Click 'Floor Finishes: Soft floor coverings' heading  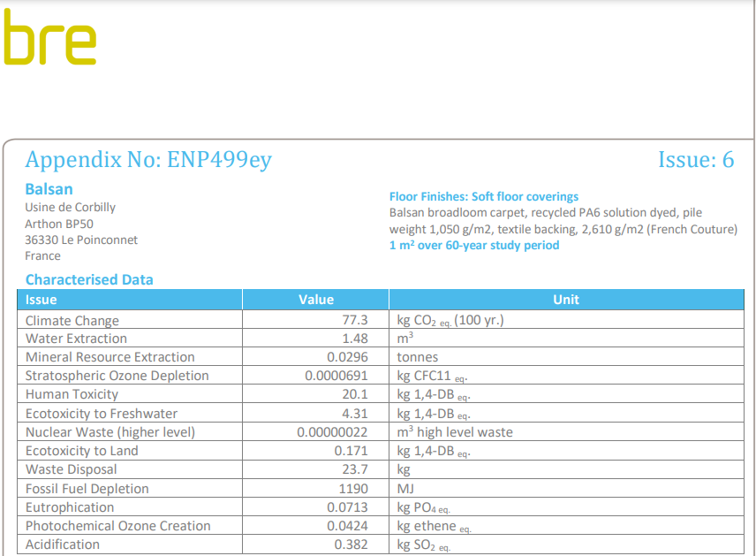pos(484,196)
